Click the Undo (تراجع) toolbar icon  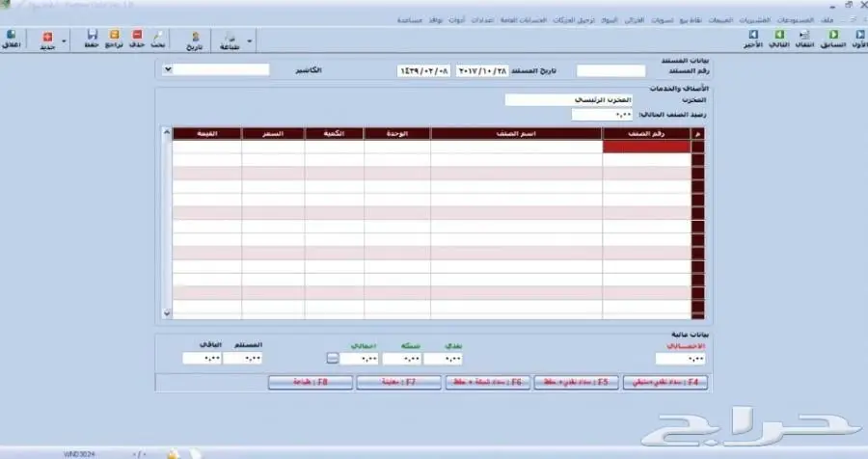point(114,40)
